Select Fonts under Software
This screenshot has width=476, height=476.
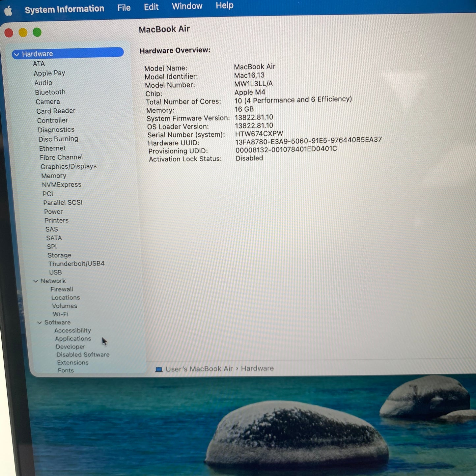(66, 371)
